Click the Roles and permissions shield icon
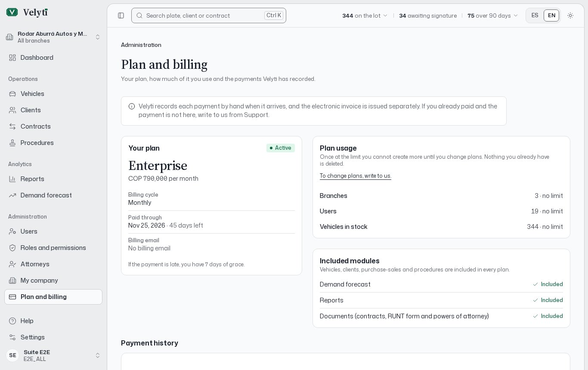Image resolution: width=588 pixels, height=370 pixels. click(x=12, y=248)
